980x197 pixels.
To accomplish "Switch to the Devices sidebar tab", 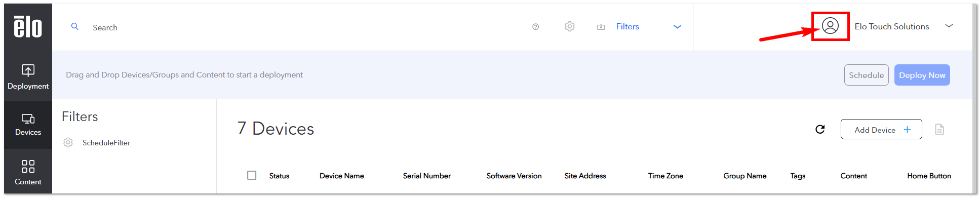I will 28,125.
